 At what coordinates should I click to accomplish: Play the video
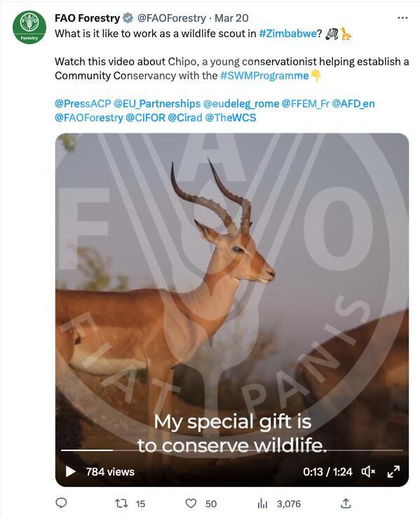tap(70, 471)
